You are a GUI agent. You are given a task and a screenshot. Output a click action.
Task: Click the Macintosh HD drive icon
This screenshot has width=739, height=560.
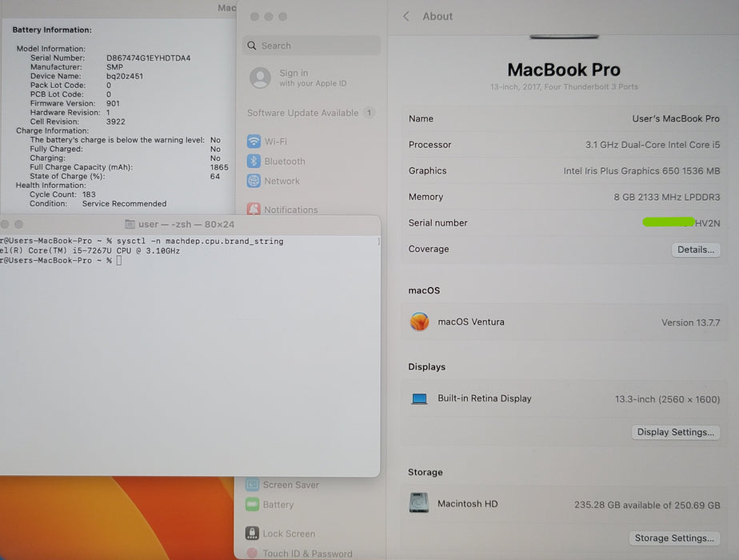point(419,503)
